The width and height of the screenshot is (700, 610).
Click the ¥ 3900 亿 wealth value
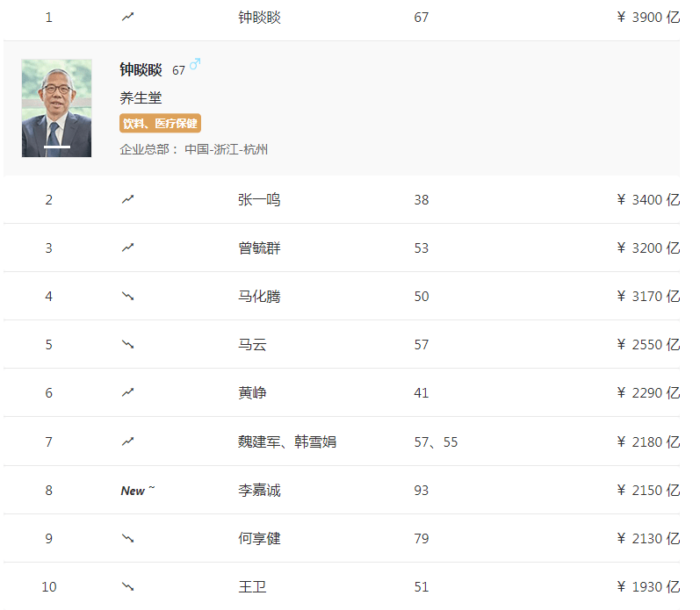[648, 18]
